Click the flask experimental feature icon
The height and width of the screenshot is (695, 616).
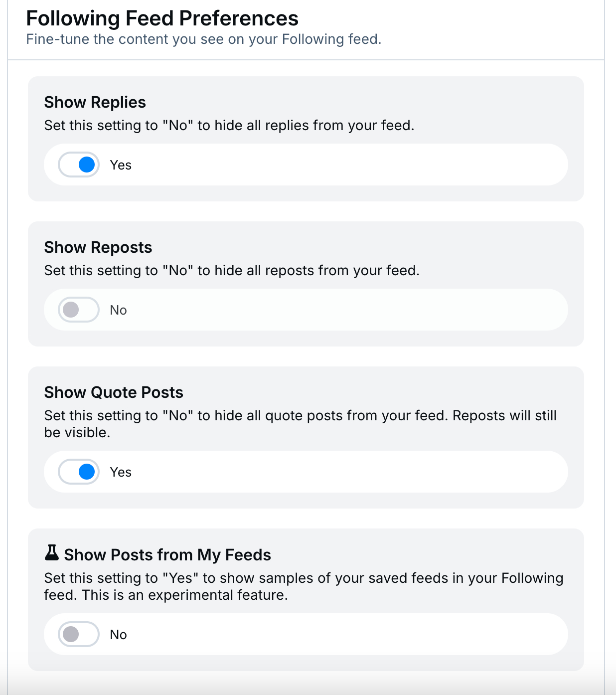pos(52,553)
